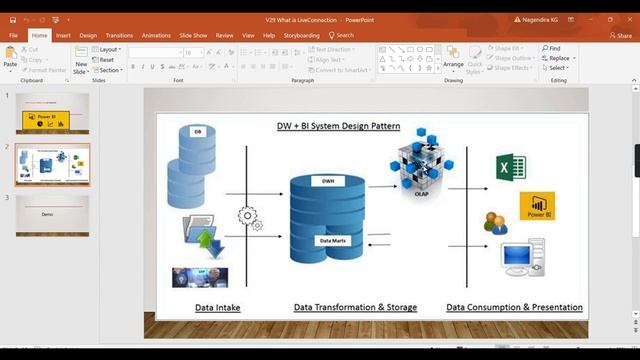Click Ribbon Display Options icon

click(571, 20)
